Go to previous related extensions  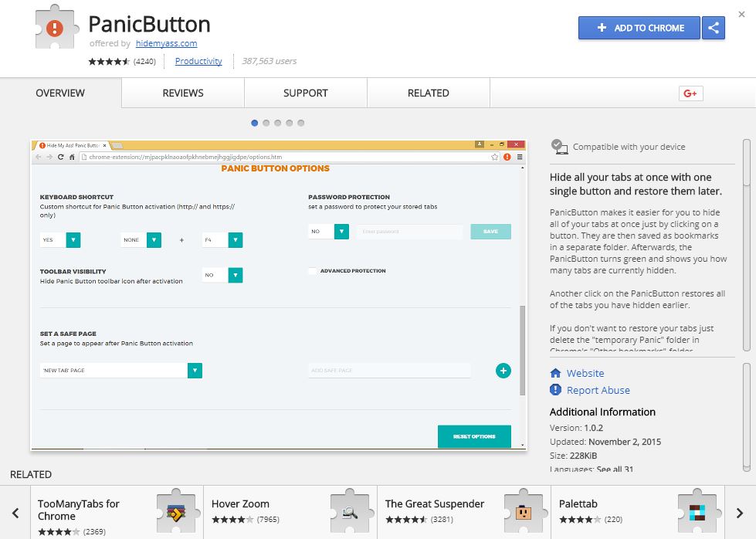pos(15,513)
